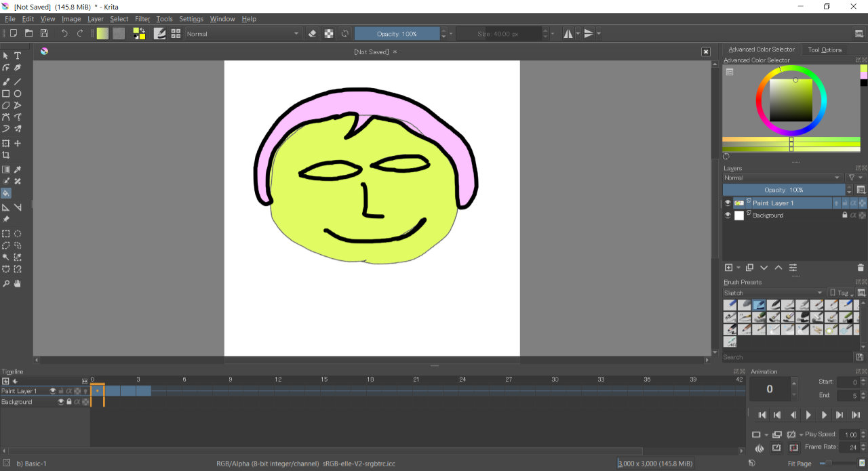
Task: Play the animation
Action: point(808,415)
